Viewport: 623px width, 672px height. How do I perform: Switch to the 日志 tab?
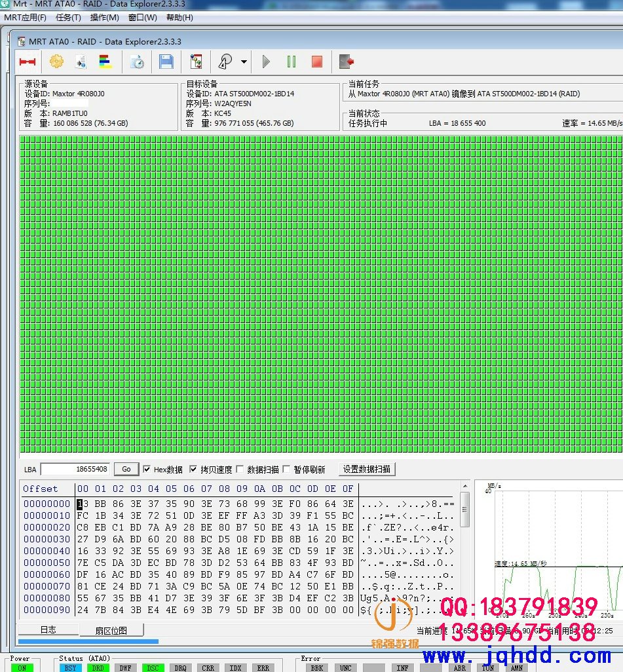(x=48, y=629)
